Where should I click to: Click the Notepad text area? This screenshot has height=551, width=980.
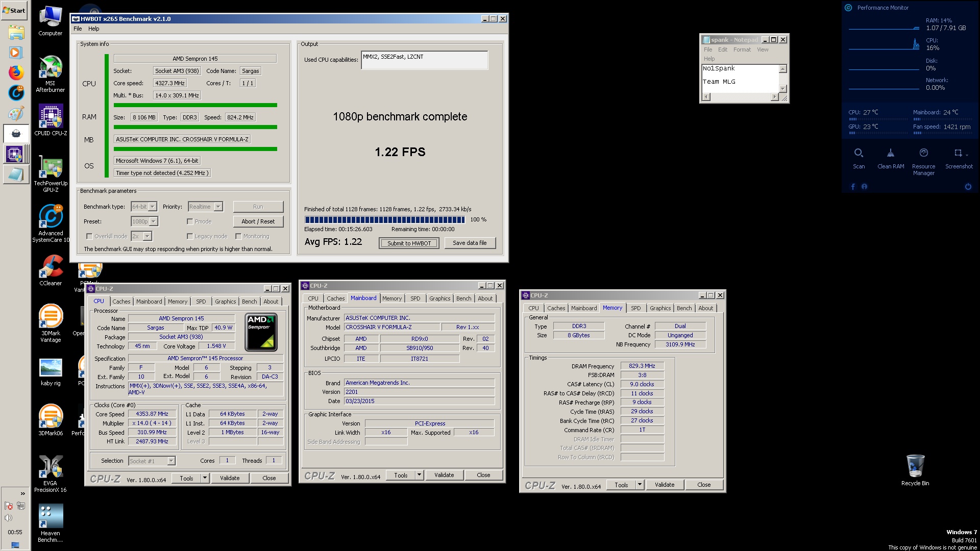pyautogui.click(x=740, y=79)
